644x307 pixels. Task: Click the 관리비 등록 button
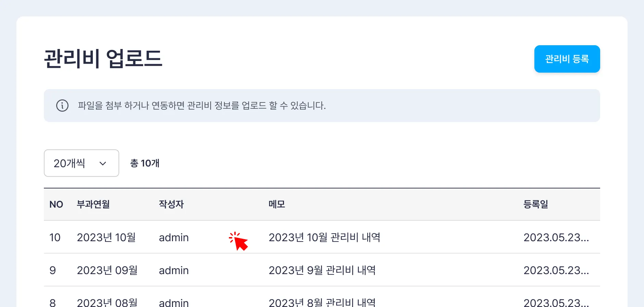tap(567, 59)
